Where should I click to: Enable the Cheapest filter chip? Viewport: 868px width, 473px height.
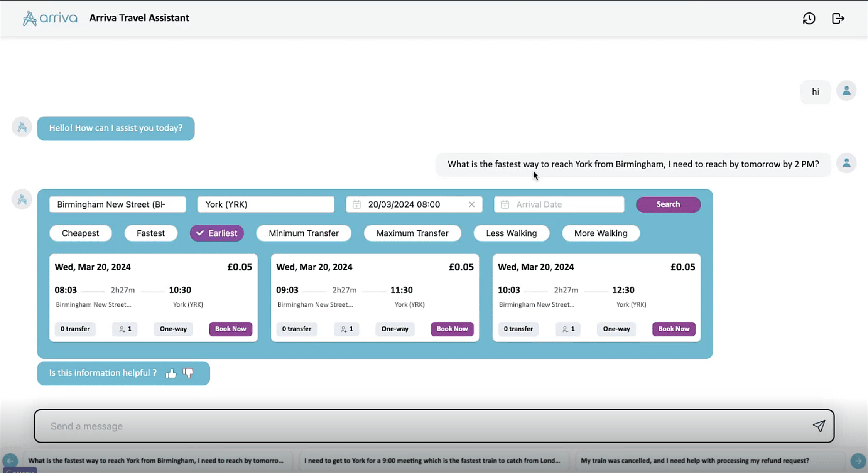pos(80,233)
